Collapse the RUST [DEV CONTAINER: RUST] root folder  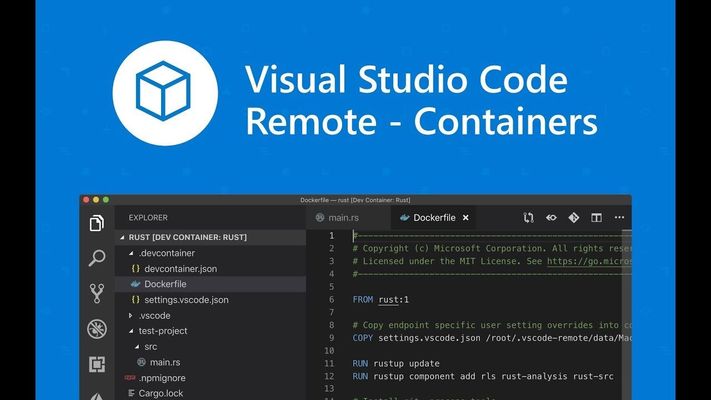(x=122, y=237)
